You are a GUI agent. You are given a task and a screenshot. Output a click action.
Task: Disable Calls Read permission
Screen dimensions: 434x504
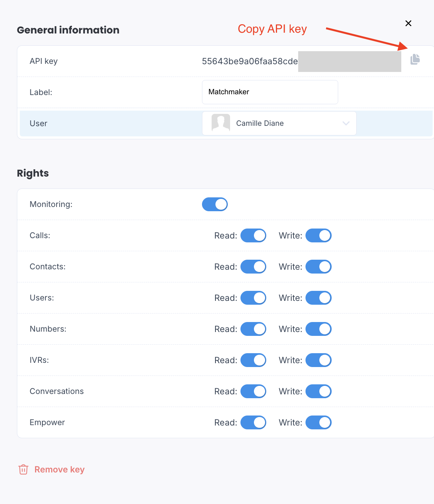coord(253,235)
